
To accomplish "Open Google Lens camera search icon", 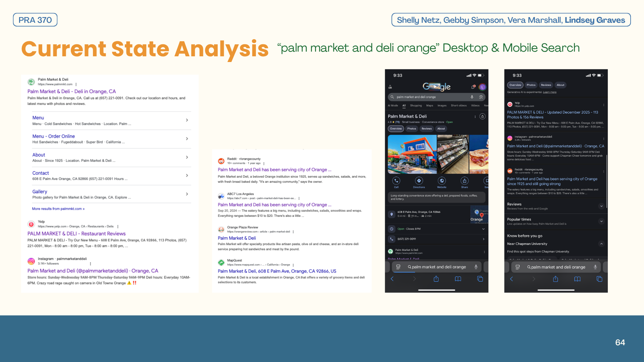I will (x=481, y=97).
